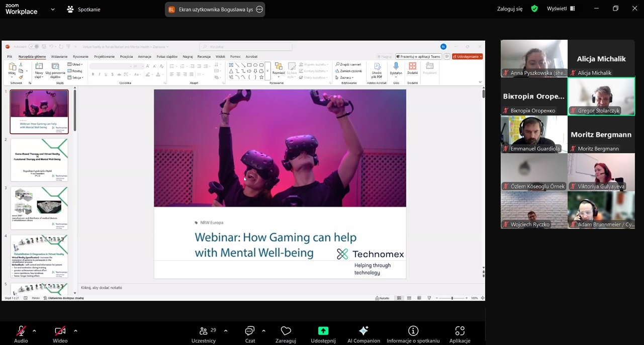Click the Zaloguj się sign-in link
Viewport: 644px width, 345px height.
[510, 9]
